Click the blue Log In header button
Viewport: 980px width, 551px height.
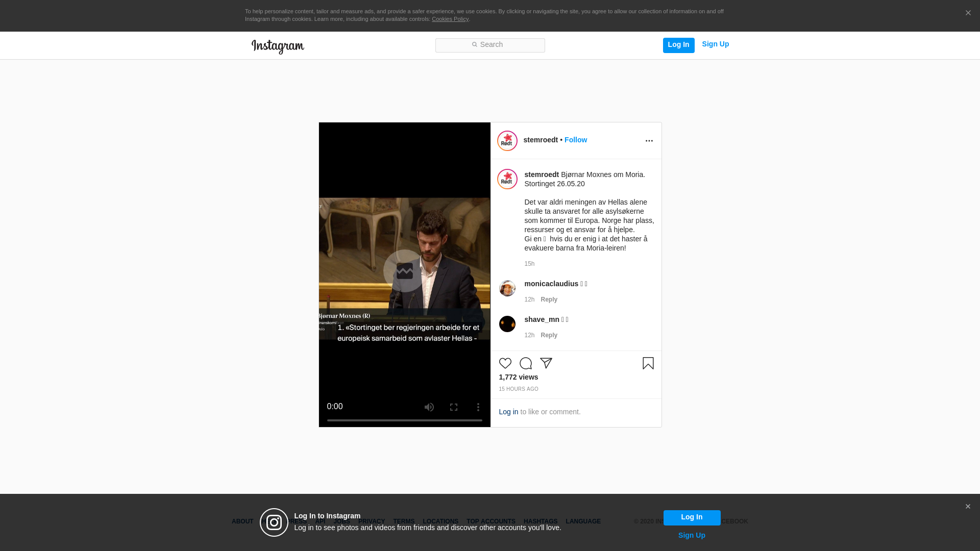(x=678, y=45)
